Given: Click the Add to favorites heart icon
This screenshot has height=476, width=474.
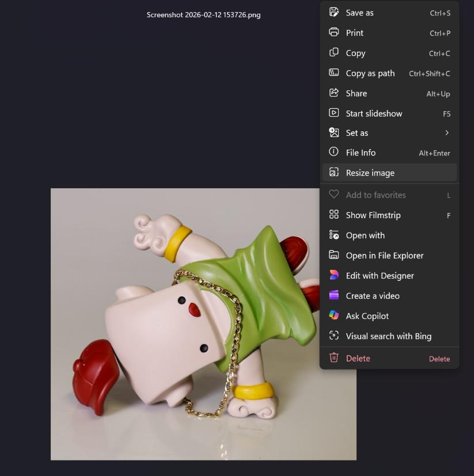Looking at the screenshot, I should pos(333,195).
